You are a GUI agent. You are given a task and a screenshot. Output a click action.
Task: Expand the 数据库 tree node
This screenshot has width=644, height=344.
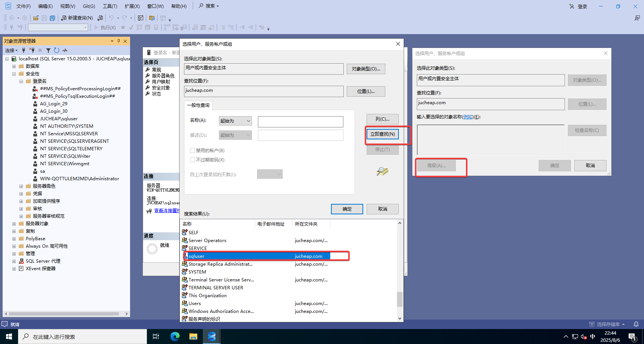[x=14, y=66]
